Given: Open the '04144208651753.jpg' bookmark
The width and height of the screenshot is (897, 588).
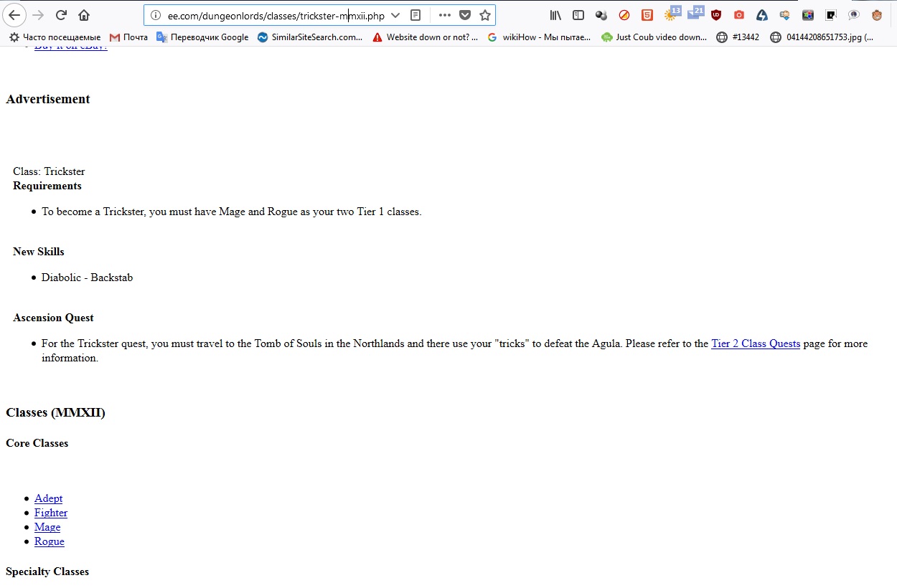Looking at the screenshot, I should 822,37.
